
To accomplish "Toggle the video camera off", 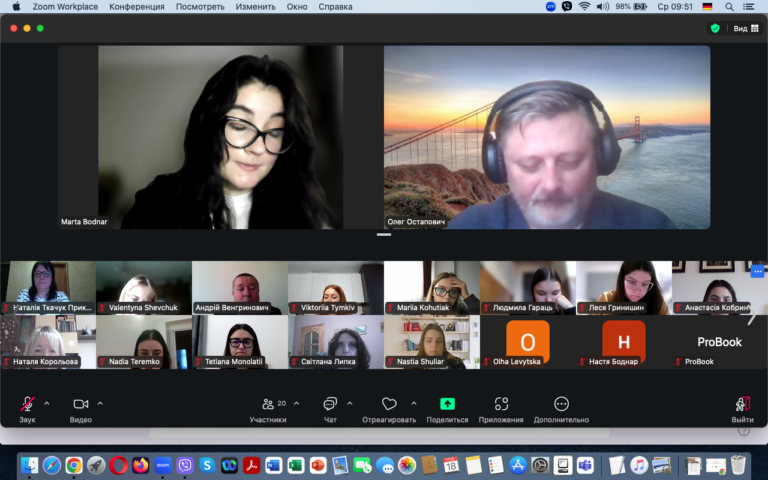I will coord(81,404).
